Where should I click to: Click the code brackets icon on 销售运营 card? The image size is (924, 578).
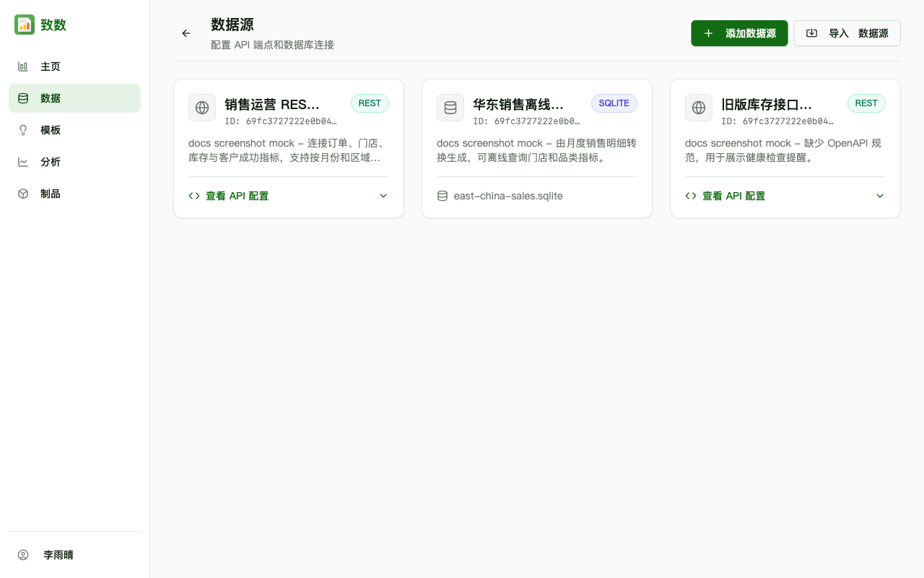(194, 196)
